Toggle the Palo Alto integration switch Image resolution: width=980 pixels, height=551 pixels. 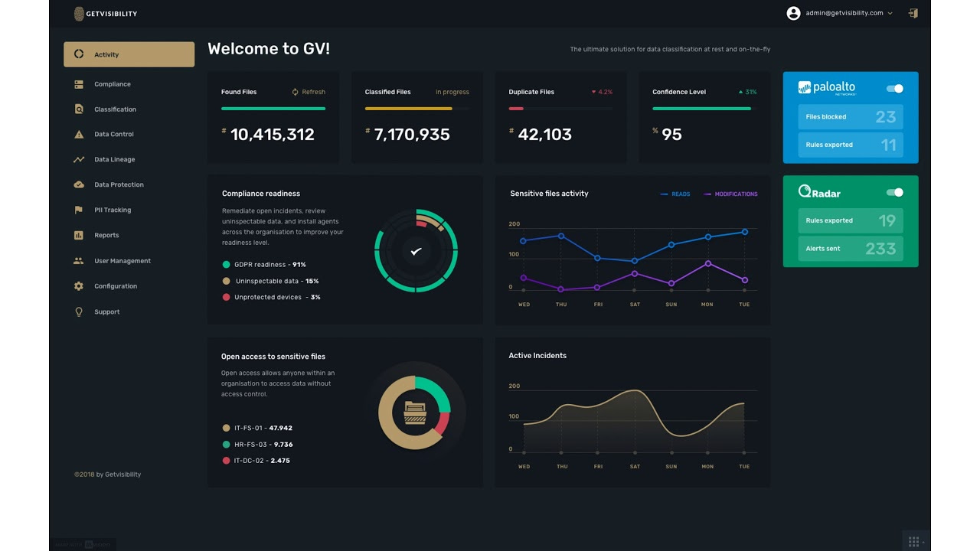pyautogui.click(x=893, y=88)
